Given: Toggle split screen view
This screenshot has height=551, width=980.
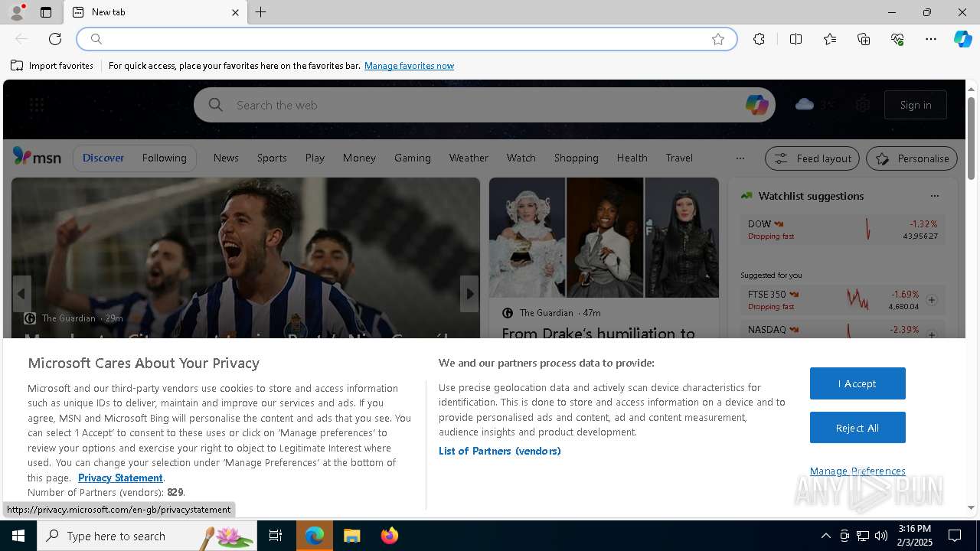Looking at the screenshot, I should pos(795,39).
